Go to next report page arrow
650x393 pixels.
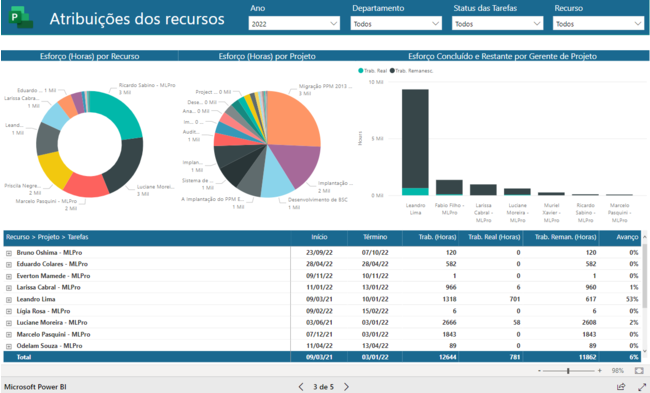tap(346, 387)
